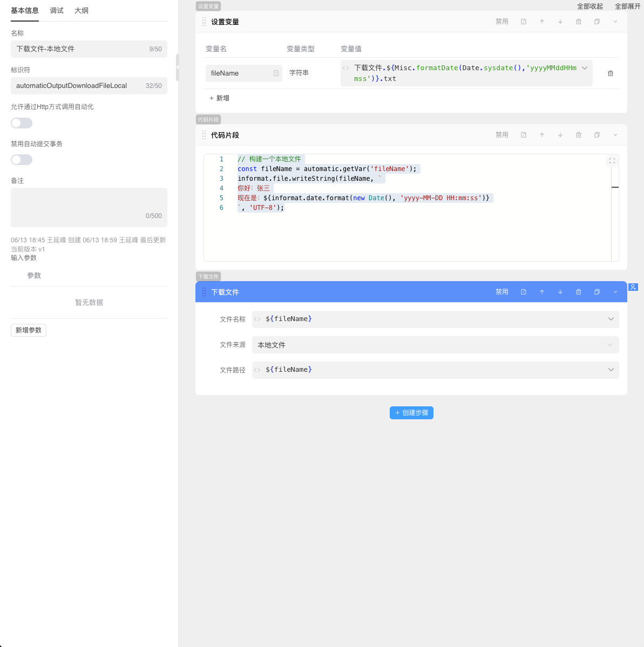Click the 创建步骤 button

(411, 413)
